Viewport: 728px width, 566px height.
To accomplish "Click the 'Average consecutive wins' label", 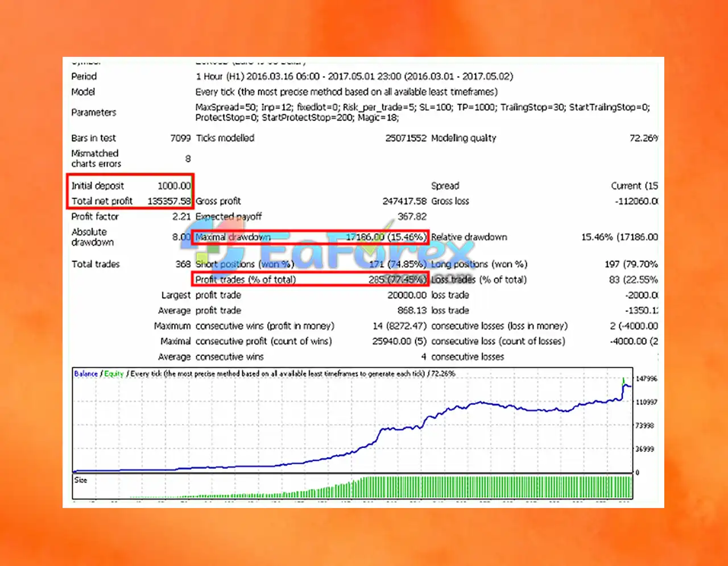I will pos(210,356).
